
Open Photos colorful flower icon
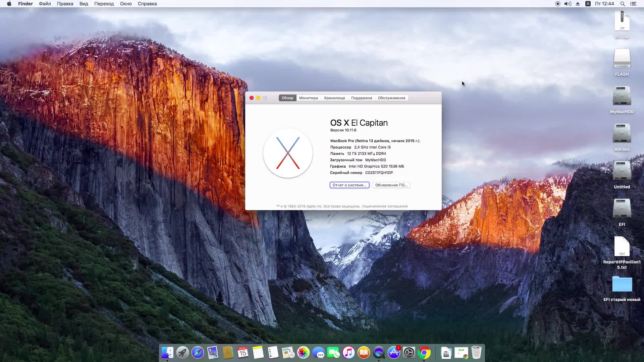coord(303,353)
